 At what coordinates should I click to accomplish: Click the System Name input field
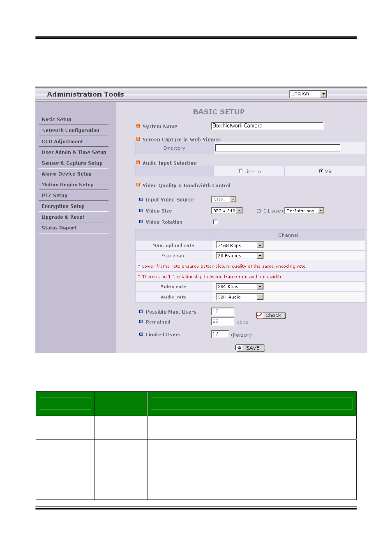pyautogui.click(x=267, y=126)
